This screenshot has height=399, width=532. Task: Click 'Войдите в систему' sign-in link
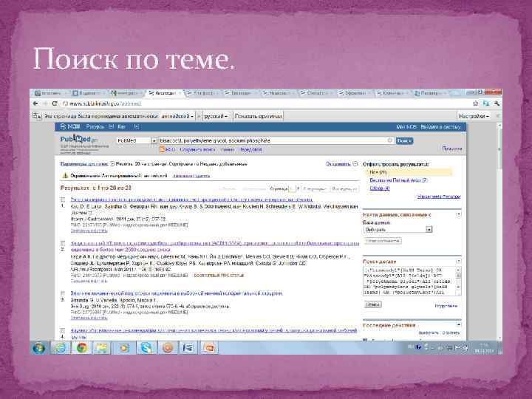pos(440,126)
